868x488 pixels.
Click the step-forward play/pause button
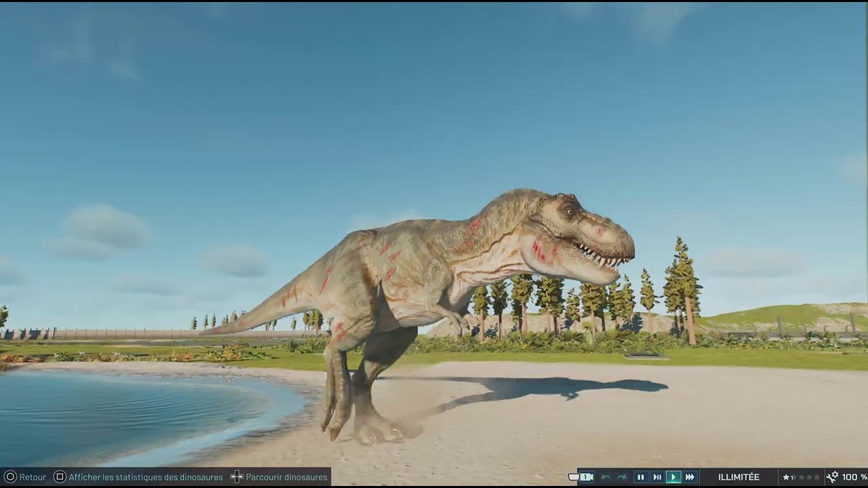(x=657, y=477)
